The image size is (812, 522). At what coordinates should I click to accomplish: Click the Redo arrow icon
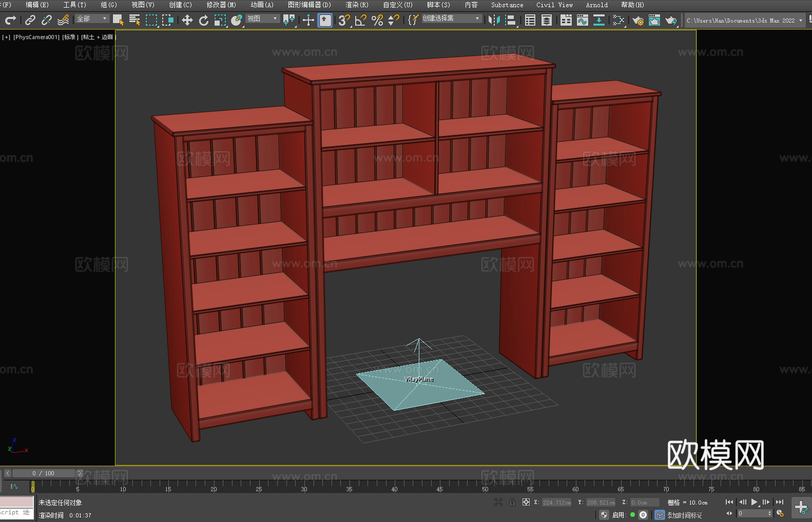point(10,20)
